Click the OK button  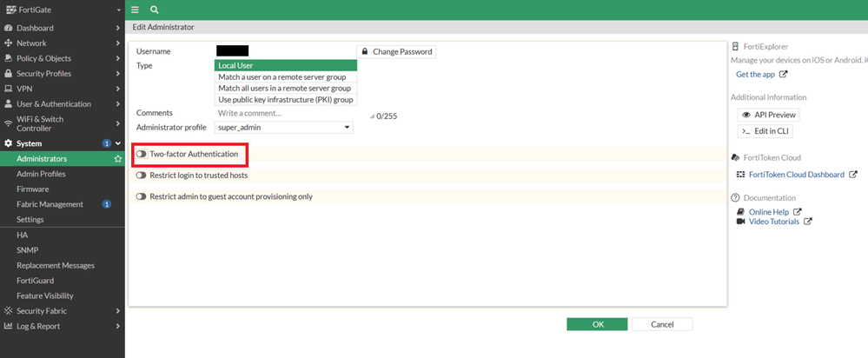pos(597,324)
